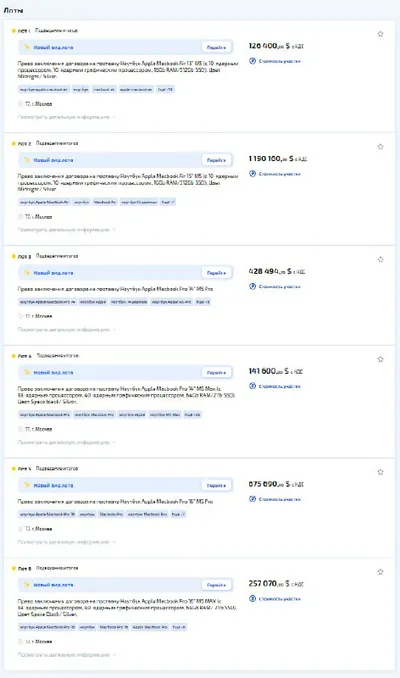Add lot 5 to favorites with star

point(380,472)
